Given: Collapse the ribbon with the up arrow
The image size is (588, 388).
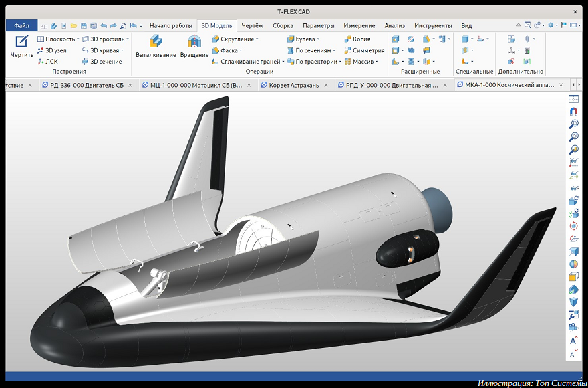Looking at the screenshot, I should (x=519, y=25).
